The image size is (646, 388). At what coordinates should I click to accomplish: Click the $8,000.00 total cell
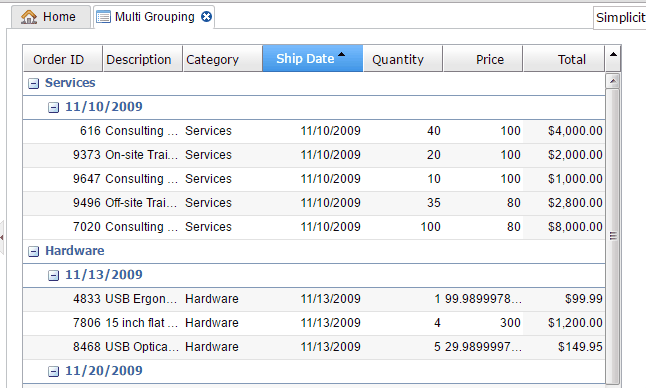[x=564, y=227]
